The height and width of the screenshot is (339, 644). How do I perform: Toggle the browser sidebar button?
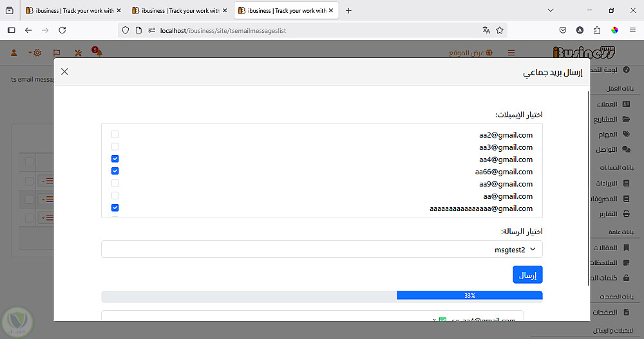click(x=12, y=30)
